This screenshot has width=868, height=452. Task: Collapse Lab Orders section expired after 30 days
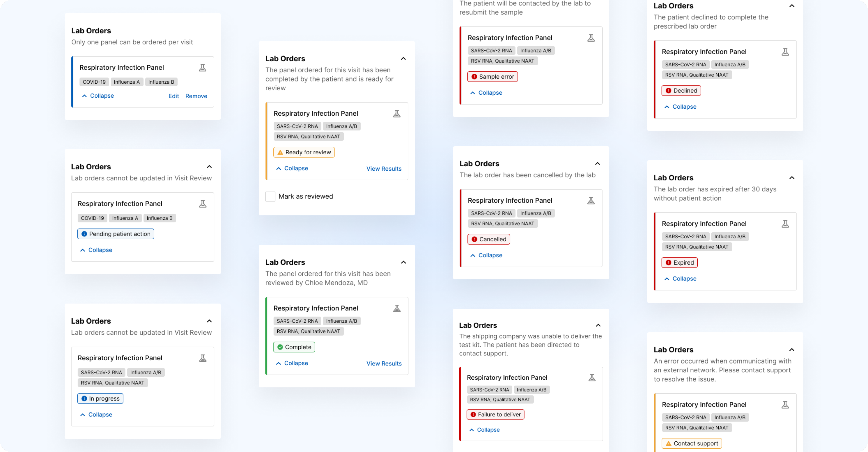[x=792, y=178]
